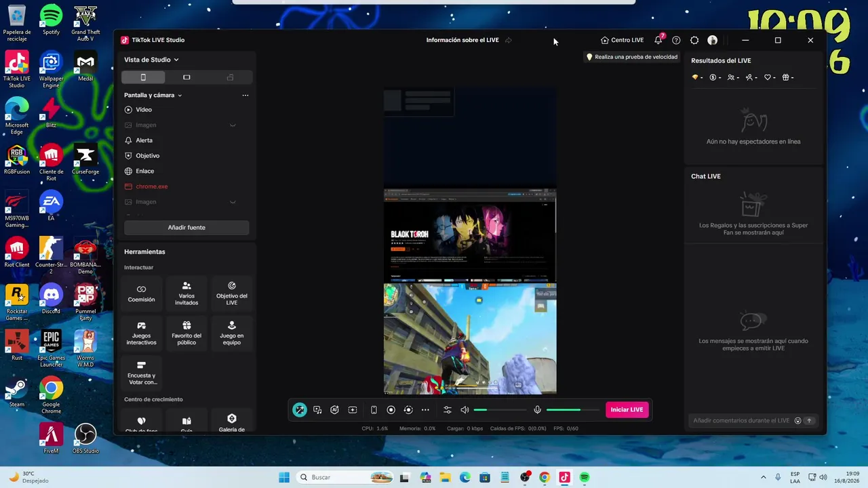This screenshot has width=868, height=488.
Task: Open the Juego en equipo tool
Action: coord(232,333)
